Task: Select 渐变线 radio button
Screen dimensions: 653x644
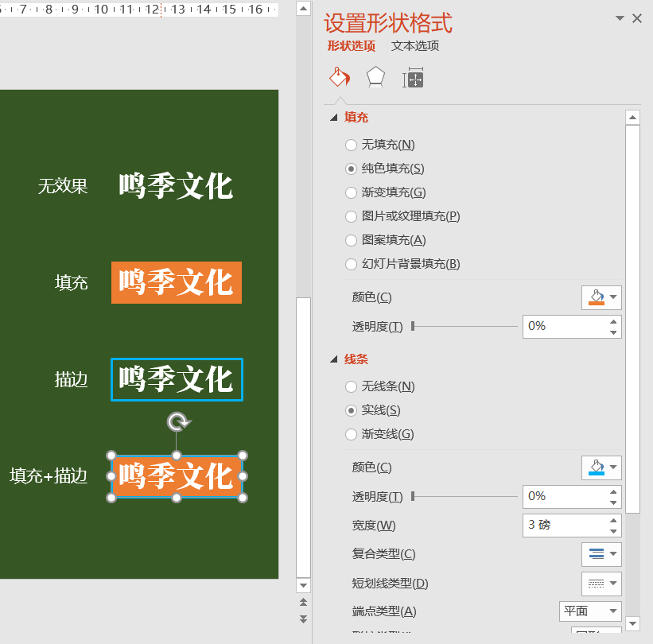Action: tap(351, 434)
